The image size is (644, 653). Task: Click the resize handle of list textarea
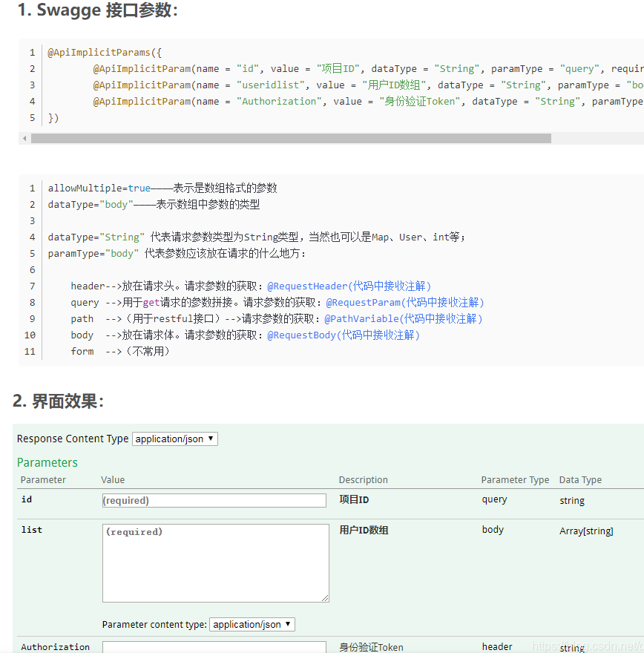[x=325, y=598]
